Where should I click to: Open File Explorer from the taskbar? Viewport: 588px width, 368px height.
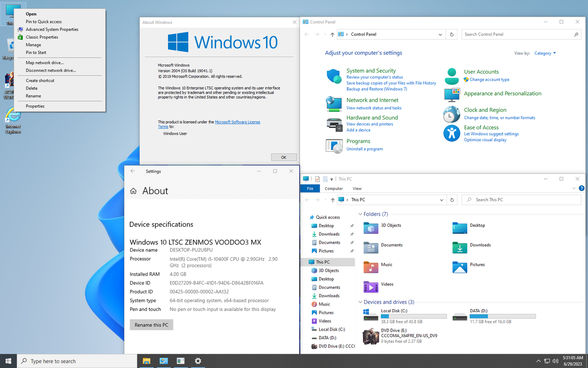[146, 361]
